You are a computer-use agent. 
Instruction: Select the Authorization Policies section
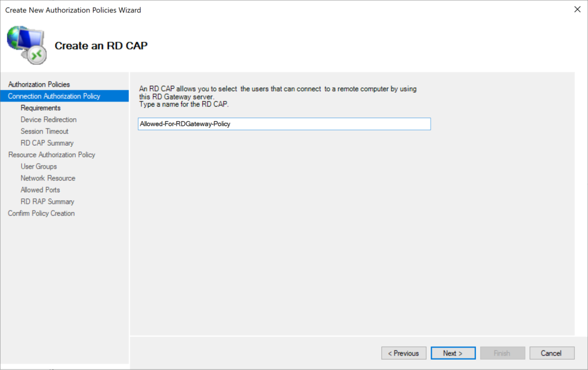coord(38,84)
